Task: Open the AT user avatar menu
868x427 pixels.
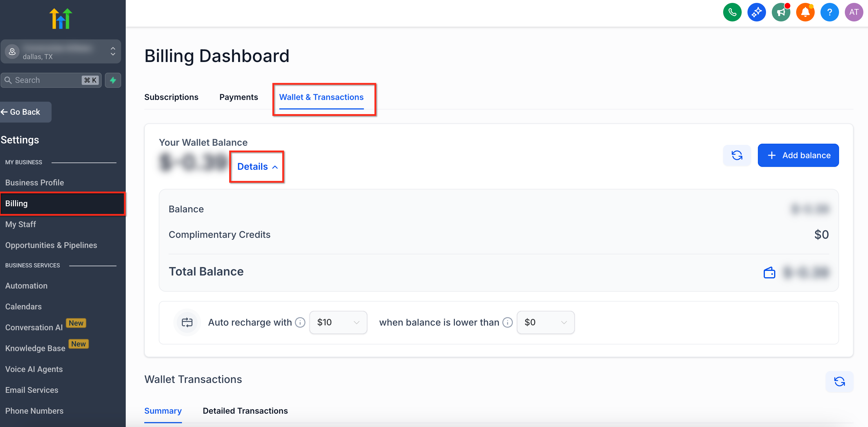Action: point(854,12)
